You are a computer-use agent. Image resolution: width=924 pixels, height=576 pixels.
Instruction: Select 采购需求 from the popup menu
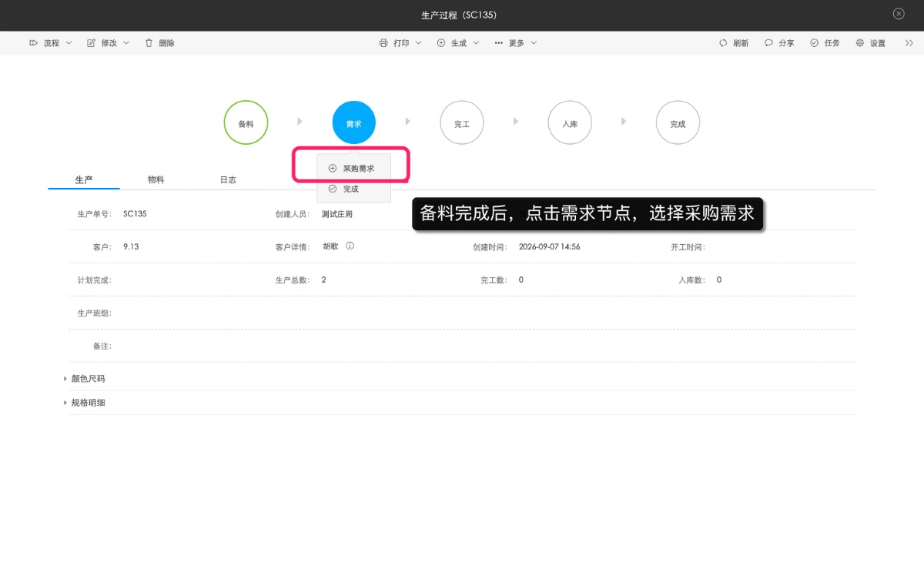[x=353, y=168]
